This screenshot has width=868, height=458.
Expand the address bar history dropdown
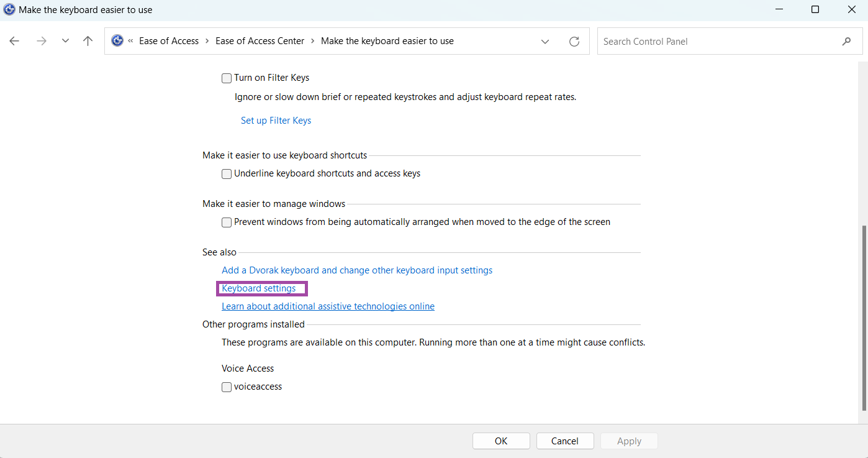click(x=545, y=42)
